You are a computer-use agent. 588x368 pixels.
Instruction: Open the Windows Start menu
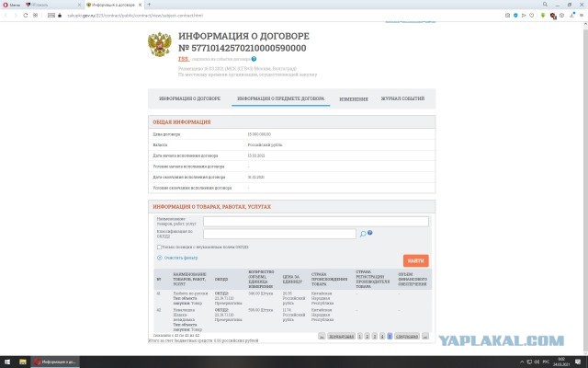point(7,362)
